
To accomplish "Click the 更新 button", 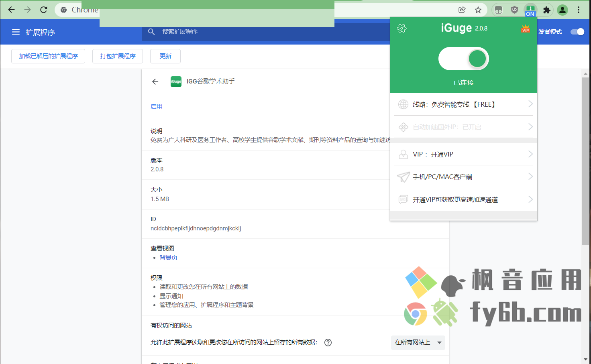I will pos(165,56).
